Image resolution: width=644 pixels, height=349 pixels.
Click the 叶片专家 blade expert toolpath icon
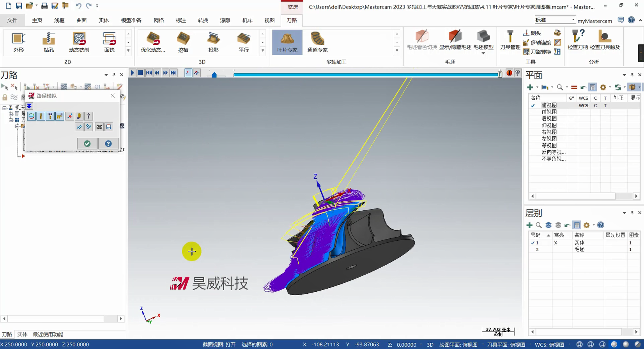(x=287, y=42)
